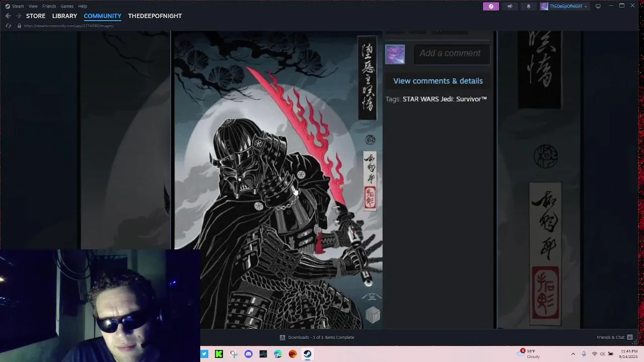
Task: Click the steamcommunity.com URL address
Action: pyautogui.click(x=69, y=26)
